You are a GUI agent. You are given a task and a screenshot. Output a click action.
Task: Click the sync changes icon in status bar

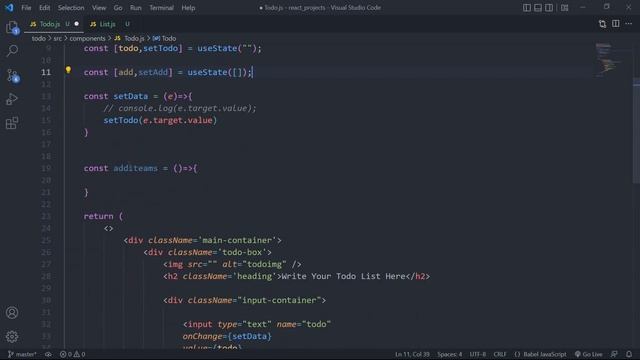(x=48, y=354)
